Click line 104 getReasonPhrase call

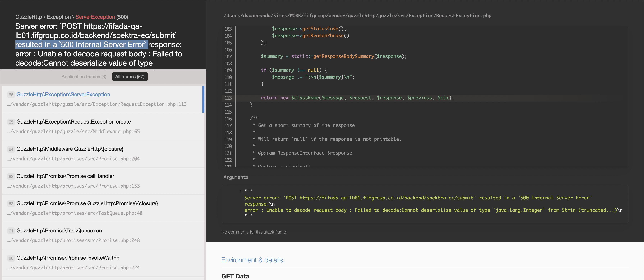click(x=310, y=35)
